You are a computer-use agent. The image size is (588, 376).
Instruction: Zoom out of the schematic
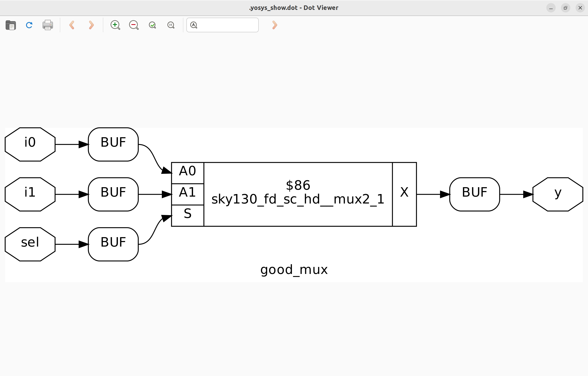coord(134,25)
